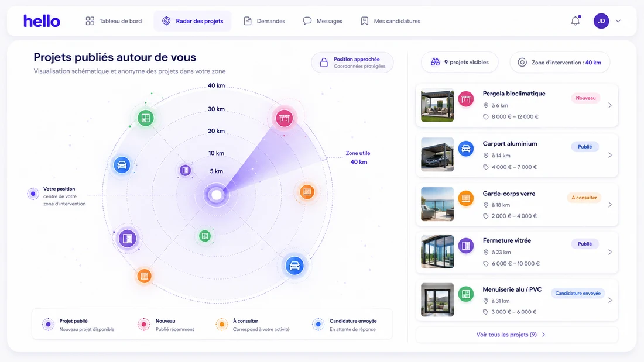Click the Publié badge on Carport aluminium
The image size is (644, 362).
pyautogui.click(x=585, y=147)
